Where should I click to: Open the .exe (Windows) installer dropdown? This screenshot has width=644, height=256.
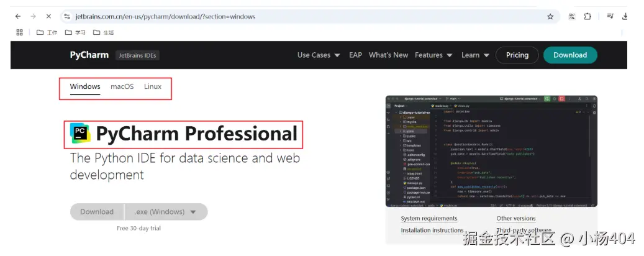[166, 212]
